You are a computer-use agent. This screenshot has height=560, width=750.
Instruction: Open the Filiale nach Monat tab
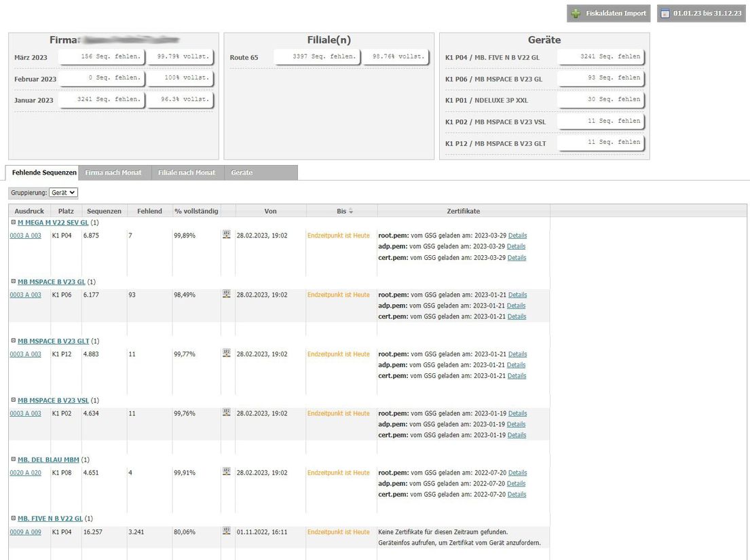(187, 172)
